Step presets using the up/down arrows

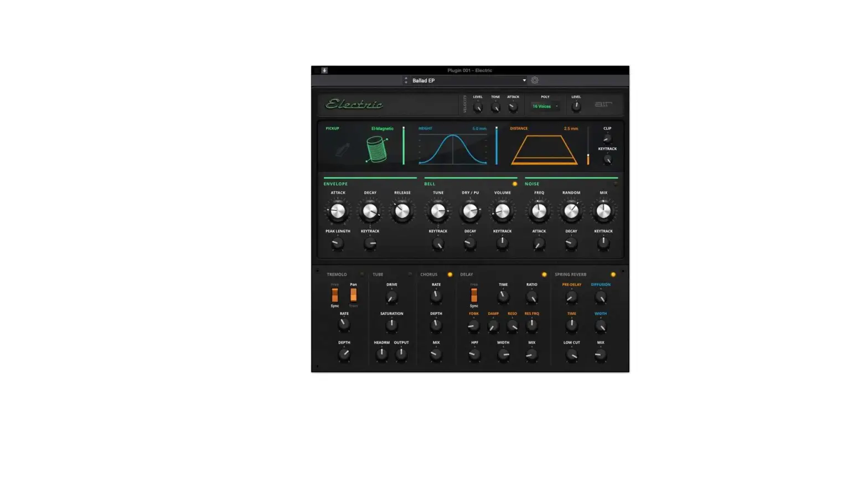point(406,80)
